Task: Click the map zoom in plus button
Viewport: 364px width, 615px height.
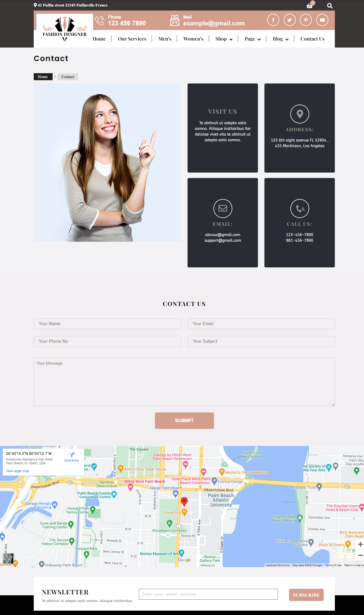Action: [360, 544]
